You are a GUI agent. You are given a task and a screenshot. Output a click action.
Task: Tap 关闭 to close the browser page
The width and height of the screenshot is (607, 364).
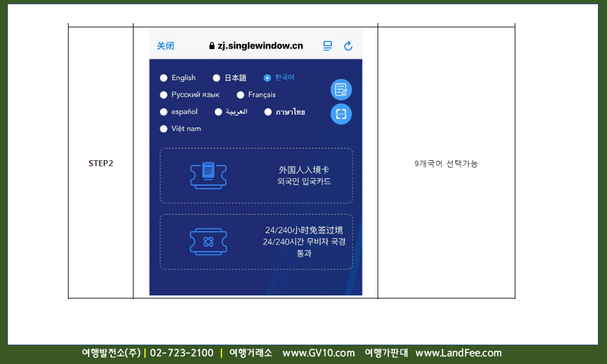[165, 46]
